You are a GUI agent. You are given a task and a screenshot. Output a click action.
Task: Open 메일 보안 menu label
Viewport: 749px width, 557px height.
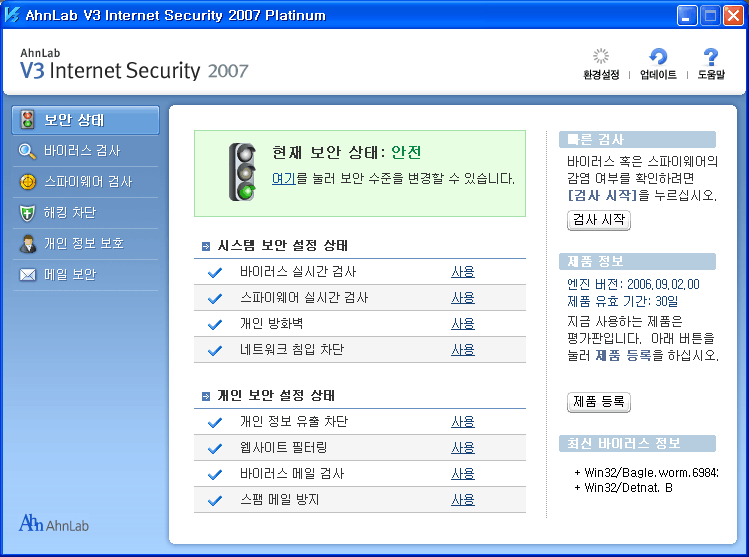pos(70,275)
